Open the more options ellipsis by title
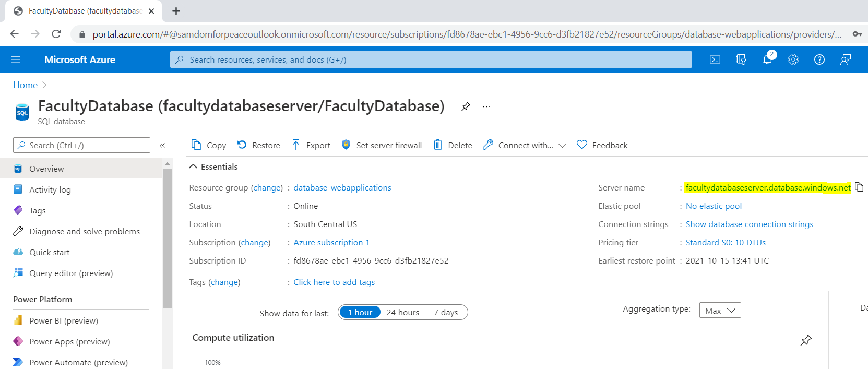Screen dimensions: 868x369 tap(486, 106)
